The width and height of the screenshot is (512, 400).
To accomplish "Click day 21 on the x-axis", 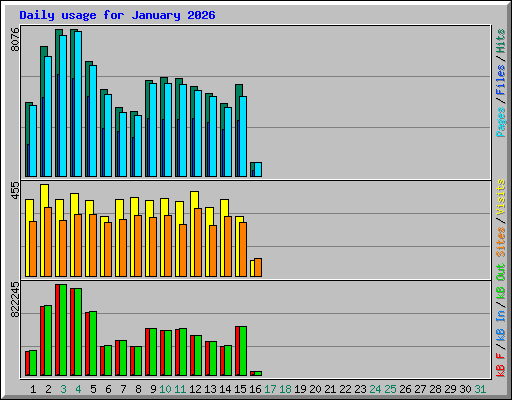I will pos(330,389).
